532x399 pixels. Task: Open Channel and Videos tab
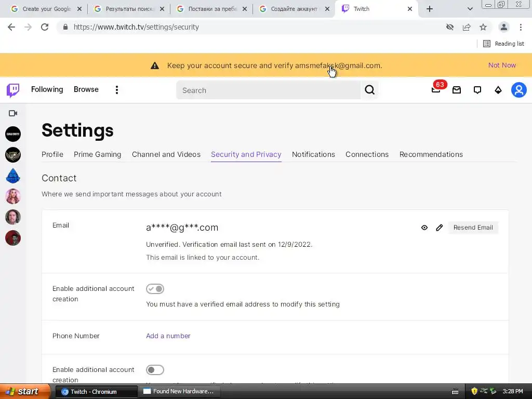tap(166, 154)
